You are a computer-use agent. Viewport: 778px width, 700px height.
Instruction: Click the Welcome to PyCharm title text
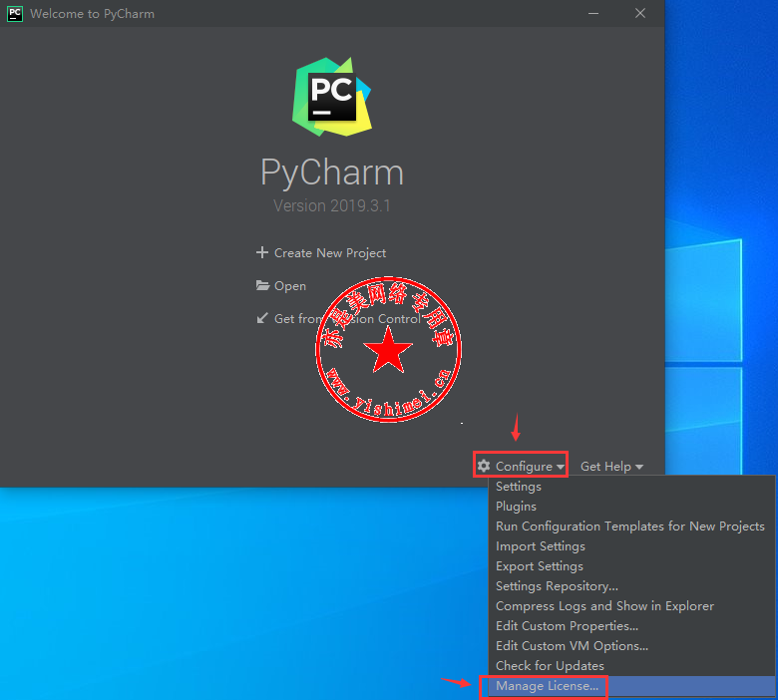(93, 14)
